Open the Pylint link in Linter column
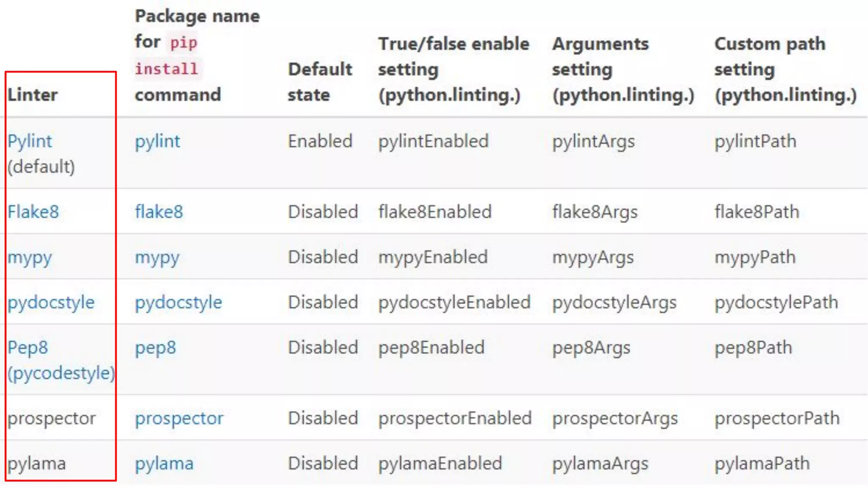This screenshot has width=868, height=488. pos(30,141)
